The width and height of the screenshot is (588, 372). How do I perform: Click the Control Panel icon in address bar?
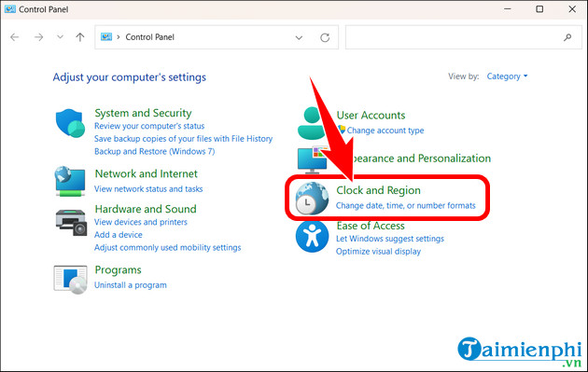[106, 36]
